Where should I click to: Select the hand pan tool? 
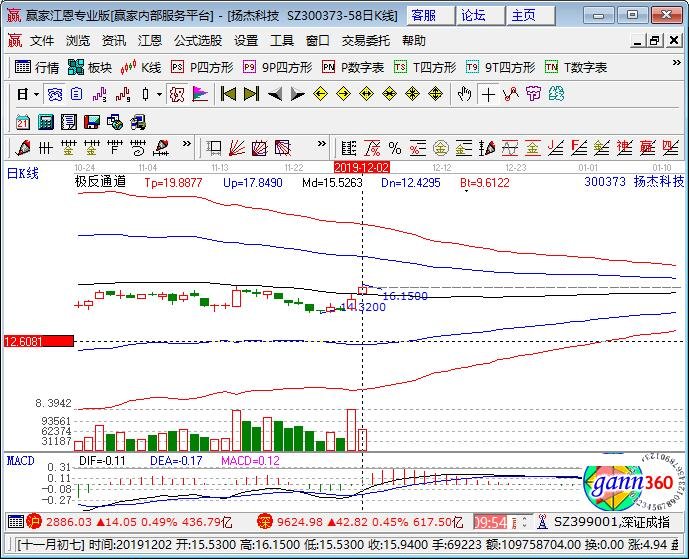464,94
